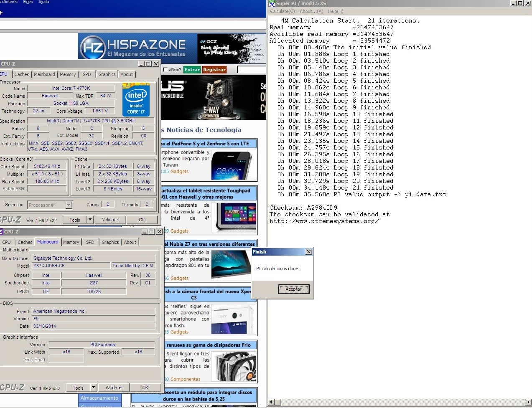Viewport: 532px width, 408px height.
Task: Click the green Entrar login button
Action: click(192, 70)
